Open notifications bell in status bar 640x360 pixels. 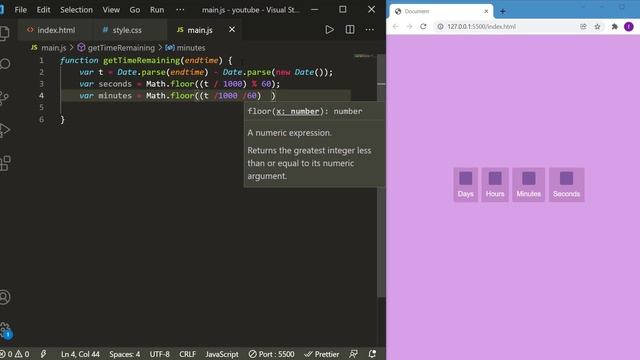coord(372,354)
